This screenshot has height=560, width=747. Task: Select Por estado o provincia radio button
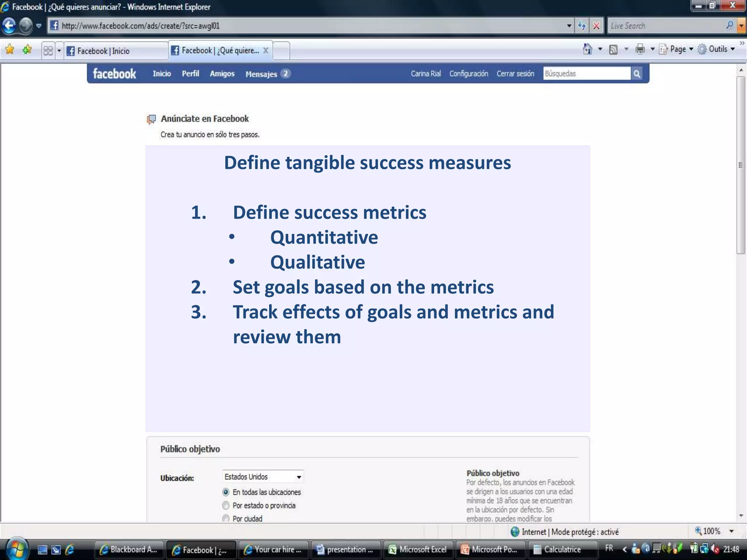[226, 505]
